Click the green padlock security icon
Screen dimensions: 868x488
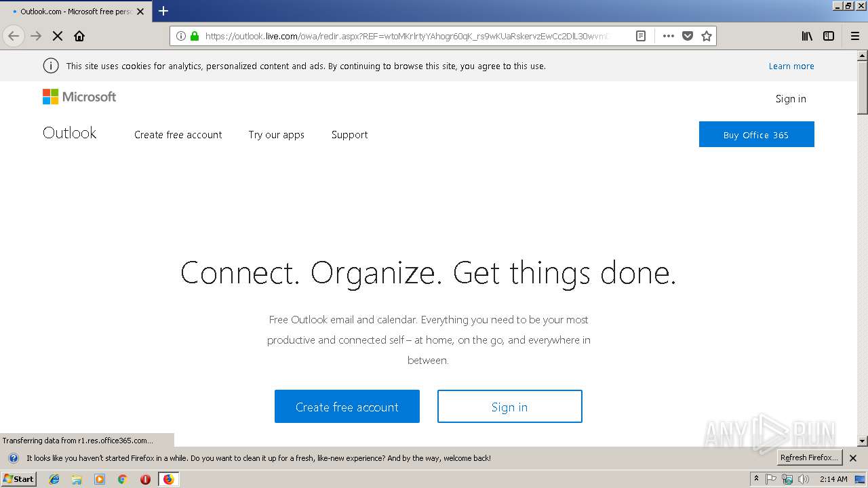click(x=195, y=36)
